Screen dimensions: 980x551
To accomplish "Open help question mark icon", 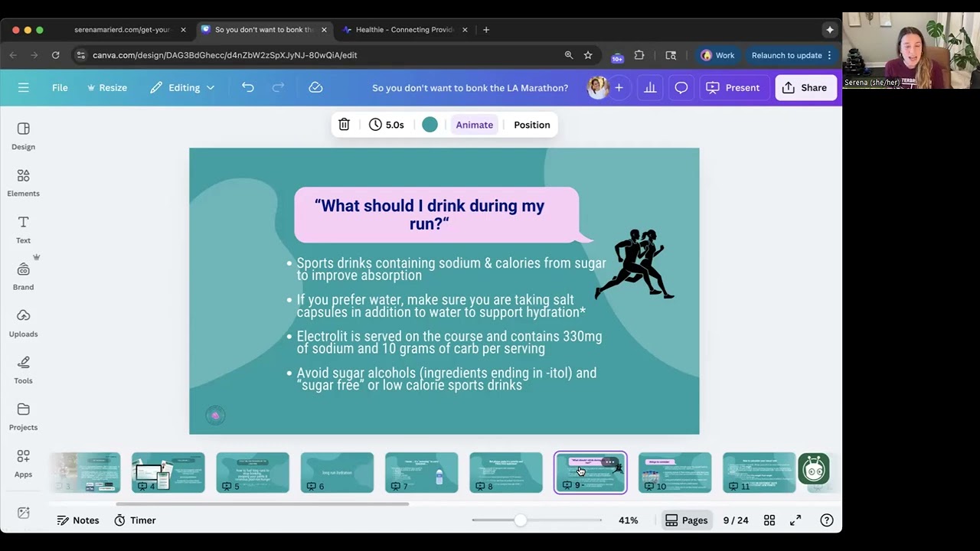I will click(x=827, y=520).
